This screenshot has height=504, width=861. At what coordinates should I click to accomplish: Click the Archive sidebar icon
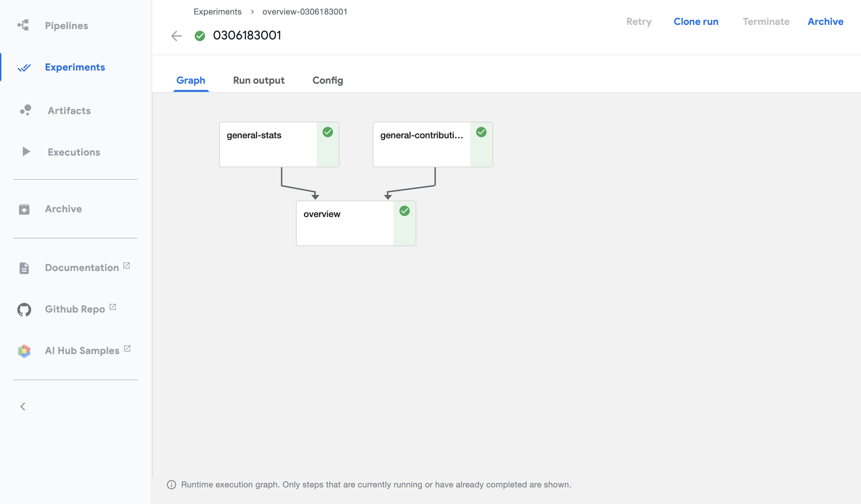coord(24,209)
